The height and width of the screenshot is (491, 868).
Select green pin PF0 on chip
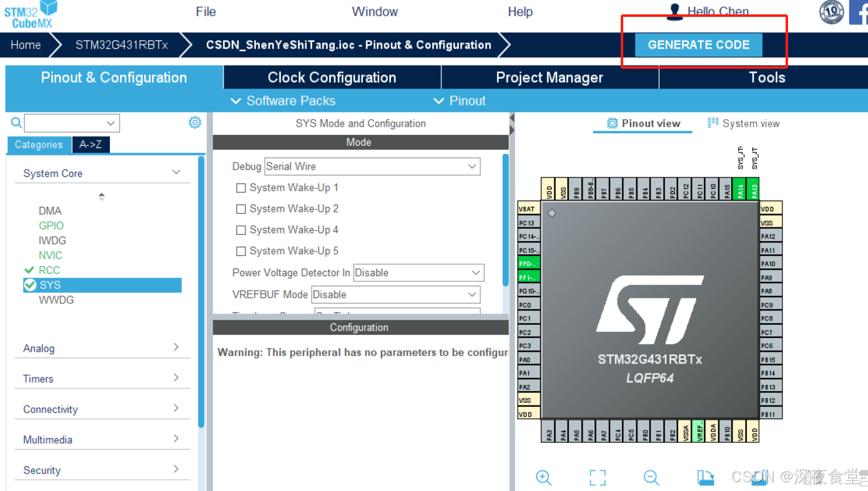tap(529, 264)
